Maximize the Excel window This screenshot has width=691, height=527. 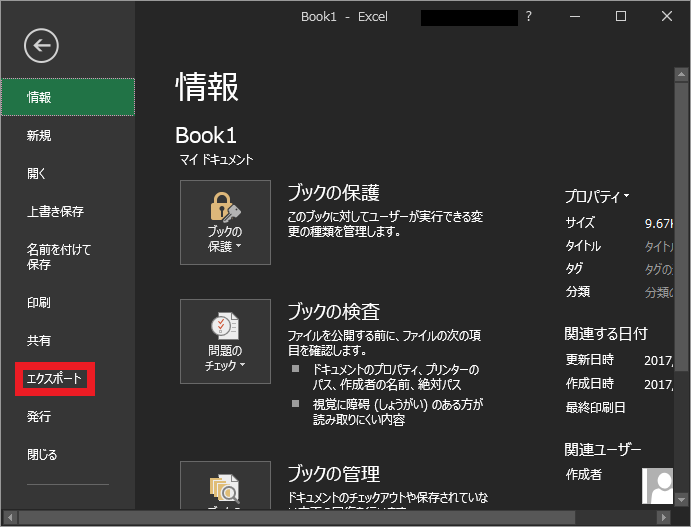click(x=621, y=17)
